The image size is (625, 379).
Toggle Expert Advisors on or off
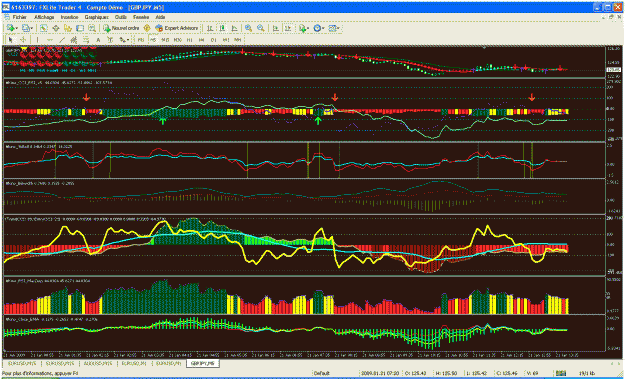click(177, 28)
